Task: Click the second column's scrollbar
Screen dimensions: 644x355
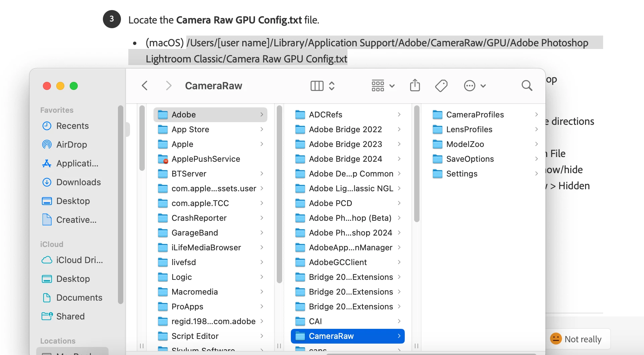Action: point(279,195)
